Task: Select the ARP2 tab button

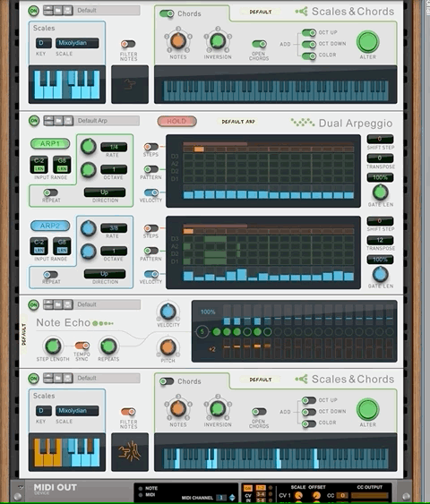Action: pyautogui.click(x=50, y=226)
